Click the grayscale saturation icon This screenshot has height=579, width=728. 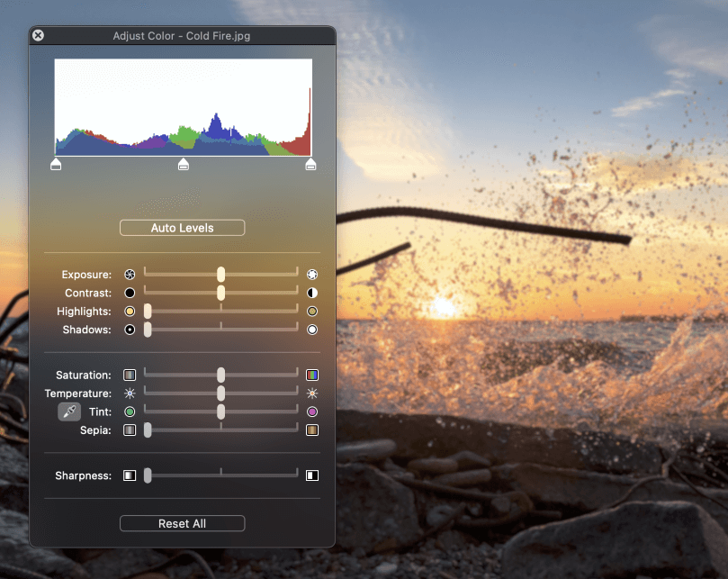click(x=130, y=375)
